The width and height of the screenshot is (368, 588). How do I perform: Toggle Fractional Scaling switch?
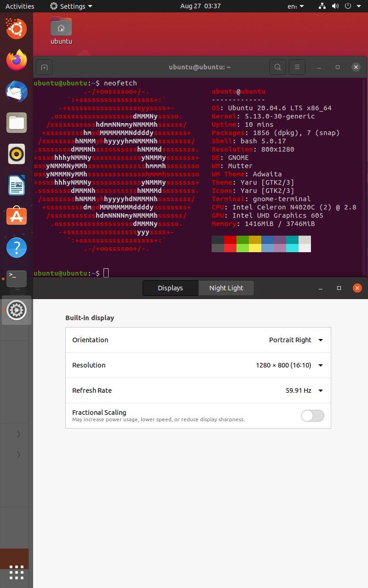tap(313, 416)
